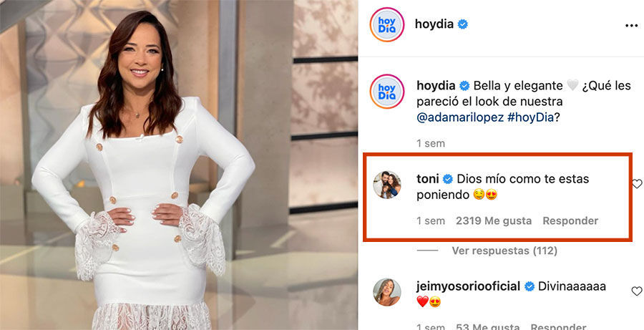
Task: Click Responder under toni's comment
Action: pos(570,220)
